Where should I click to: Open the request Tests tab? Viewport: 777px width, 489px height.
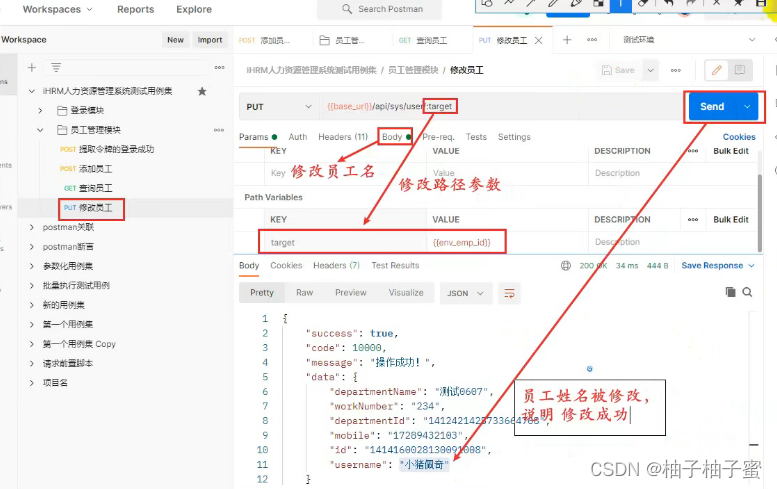476,137
